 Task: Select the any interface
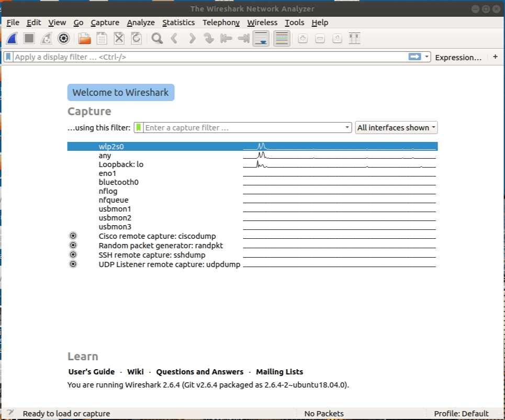point(252,156)
